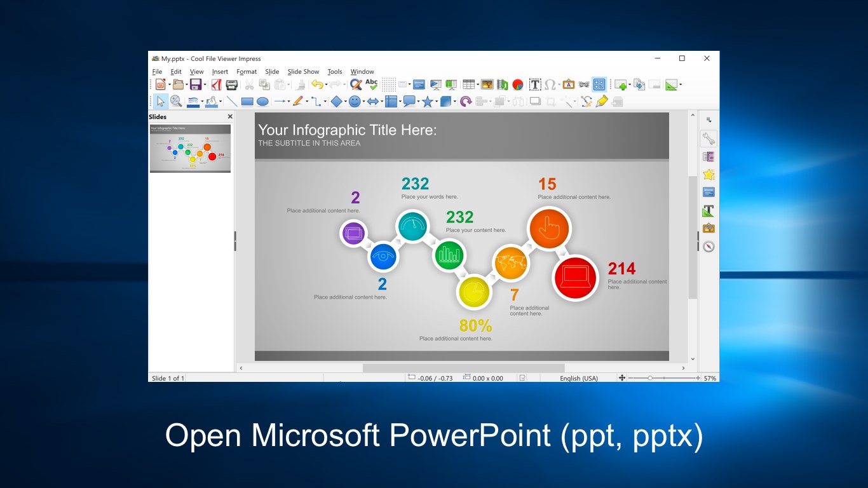Insert an image from file
Image resolution: width=868 pixels, height=488 pixels.
click(486, 84)
